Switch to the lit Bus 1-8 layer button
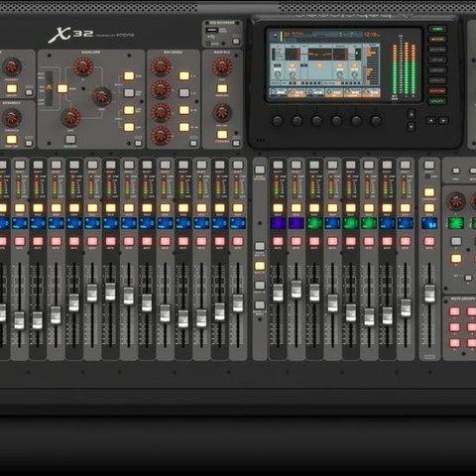The width and height of the screenshot is (476, 476). (x=260, y=266)
